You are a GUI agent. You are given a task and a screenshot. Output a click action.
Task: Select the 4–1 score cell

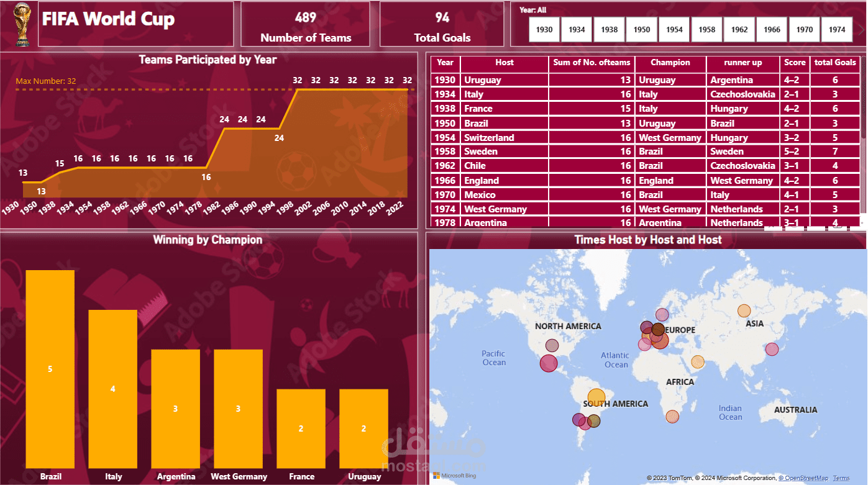[x=795, y=195]
